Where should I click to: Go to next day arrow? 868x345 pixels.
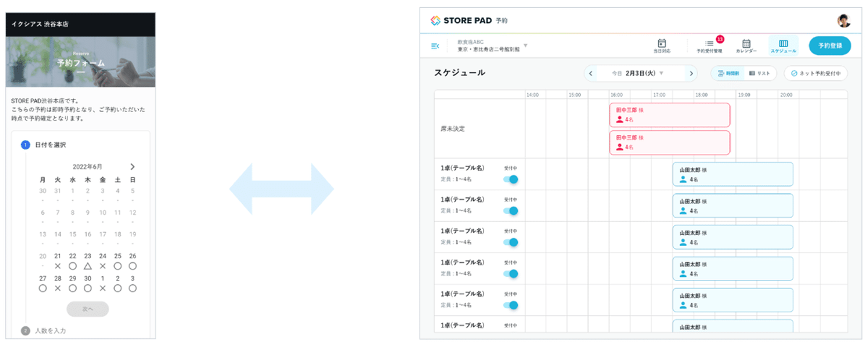(691, 74)
